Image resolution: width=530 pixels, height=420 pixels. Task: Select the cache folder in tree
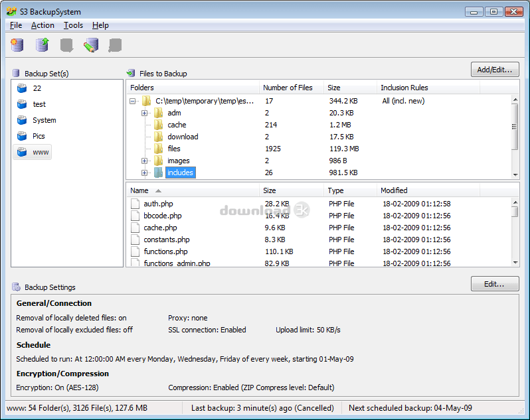click(176, 125)
